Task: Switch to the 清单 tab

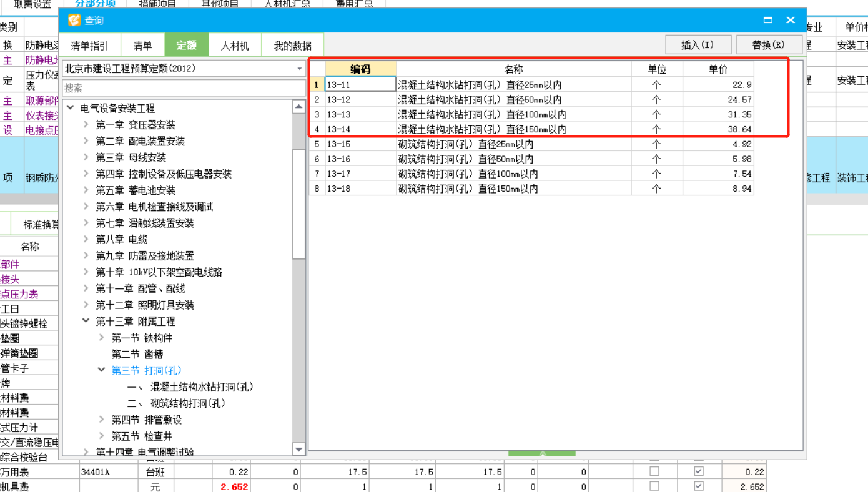Action: (142, 46)
